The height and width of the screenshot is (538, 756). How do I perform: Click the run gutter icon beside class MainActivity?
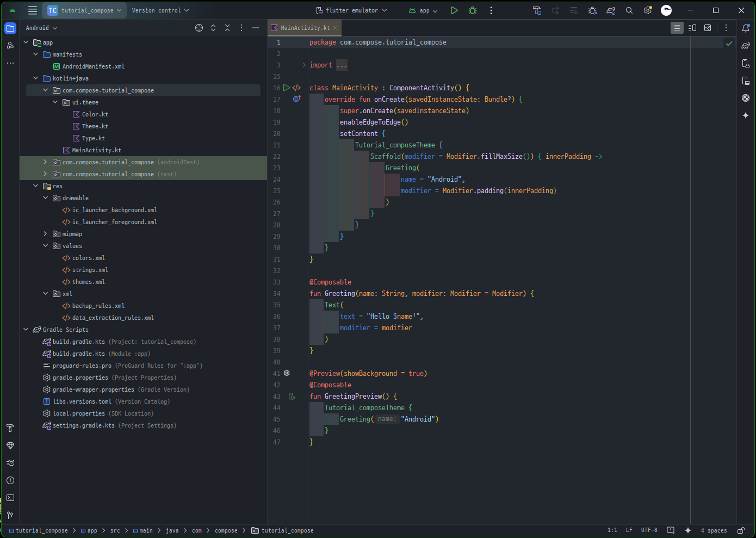287,88
